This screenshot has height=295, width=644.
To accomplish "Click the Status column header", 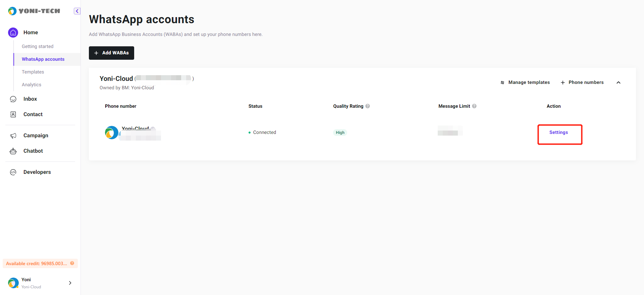I will tap(255, 106).
